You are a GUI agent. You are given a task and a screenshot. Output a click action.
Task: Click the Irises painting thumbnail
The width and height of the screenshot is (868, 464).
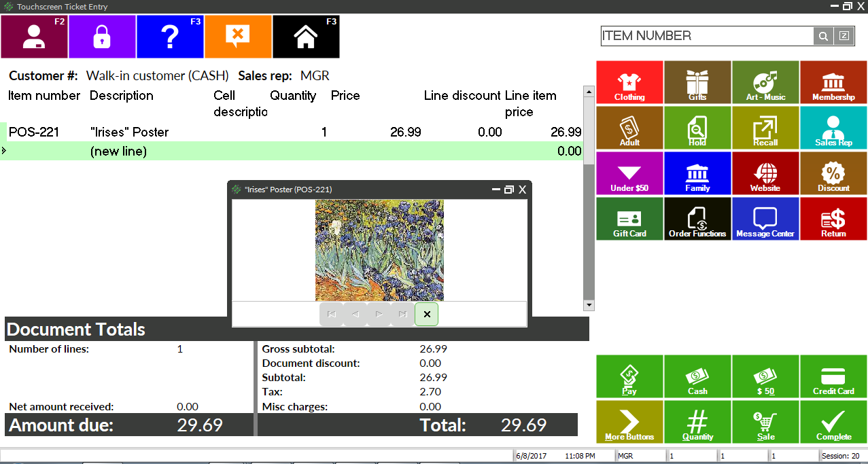379,249
